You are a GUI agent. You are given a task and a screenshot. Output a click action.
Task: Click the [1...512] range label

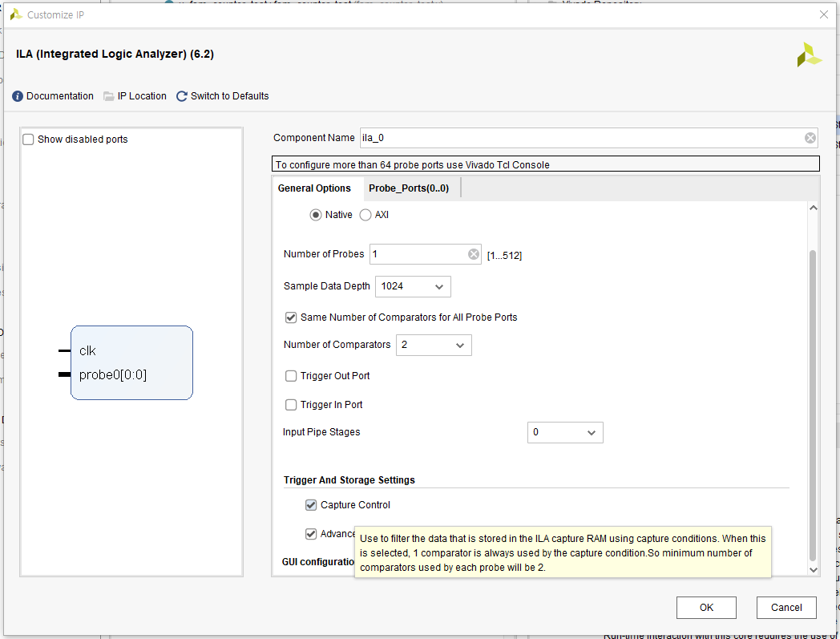[504, 256]
